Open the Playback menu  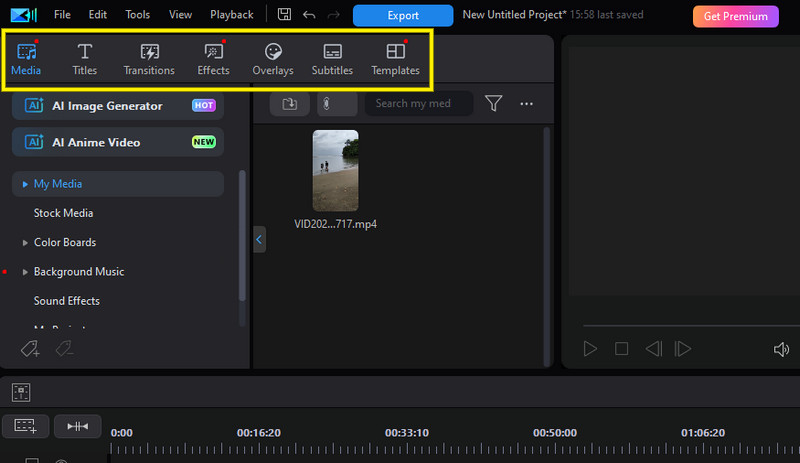231,15
